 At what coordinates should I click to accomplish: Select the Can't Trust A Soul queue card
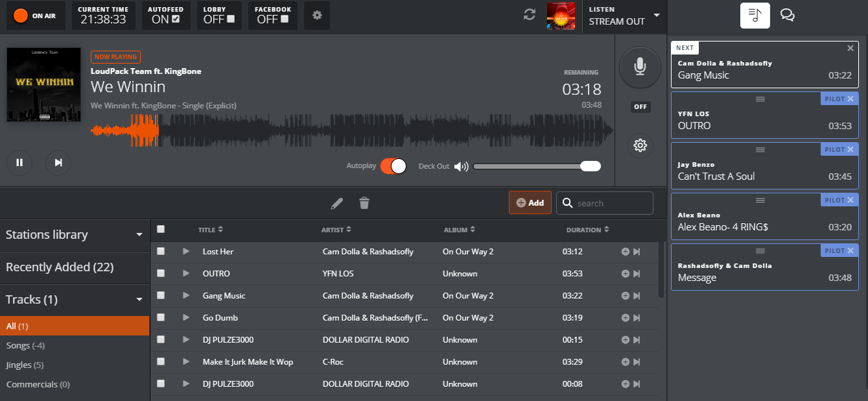pyautogui.click(x=765, y=166)
